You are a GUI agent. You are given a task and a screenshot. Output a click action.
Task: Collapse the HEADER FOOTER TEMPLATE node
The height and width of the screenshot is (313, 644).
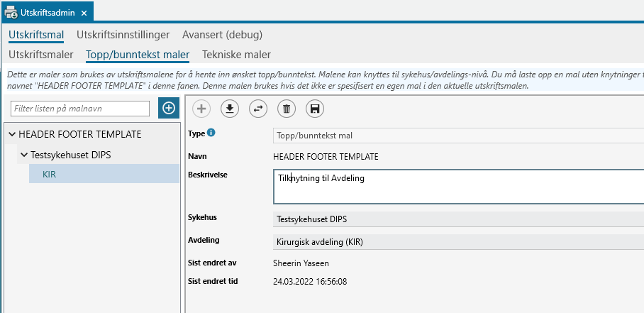pos(12,134)
